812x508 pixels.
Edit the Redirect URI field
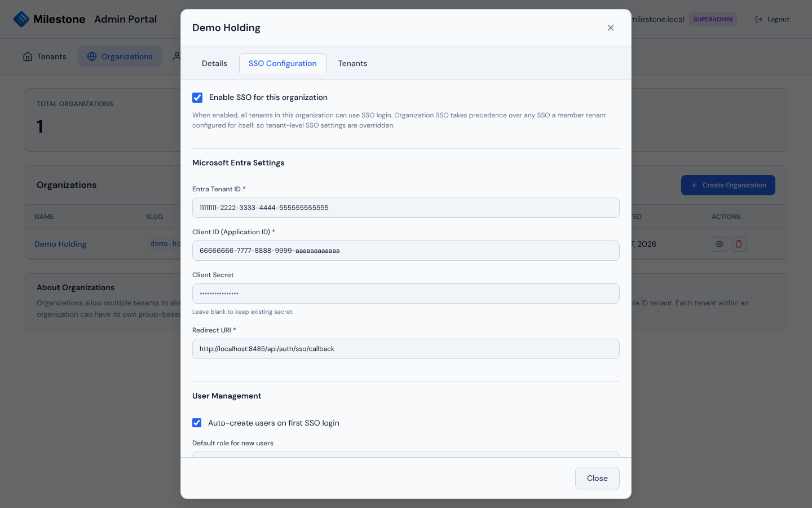point(406,349)
